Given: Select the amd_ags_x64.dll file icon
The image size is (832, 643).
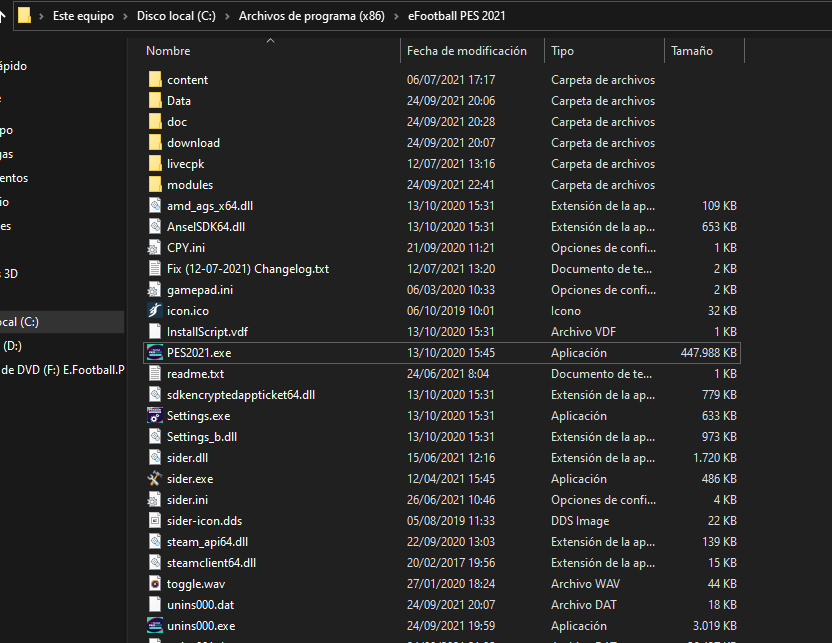Looking at the screenshot, I should tap(155, 205).
